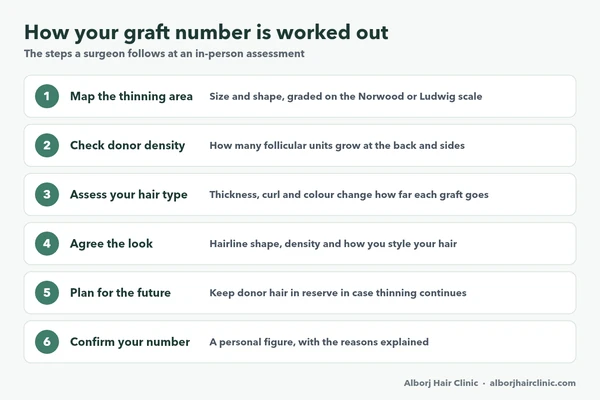The image size is (600, 400).
Task: Click the green number 1 circle
Action: (47, 96)
